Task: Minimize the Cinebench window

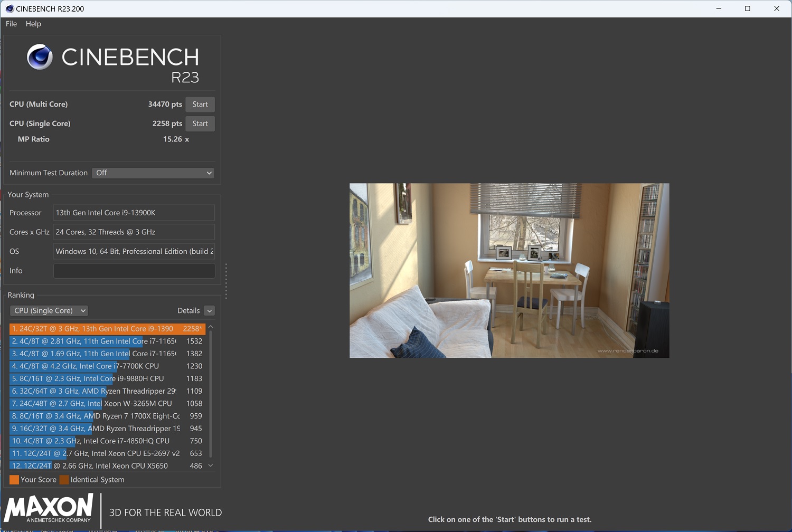Action: coord(719,8)
